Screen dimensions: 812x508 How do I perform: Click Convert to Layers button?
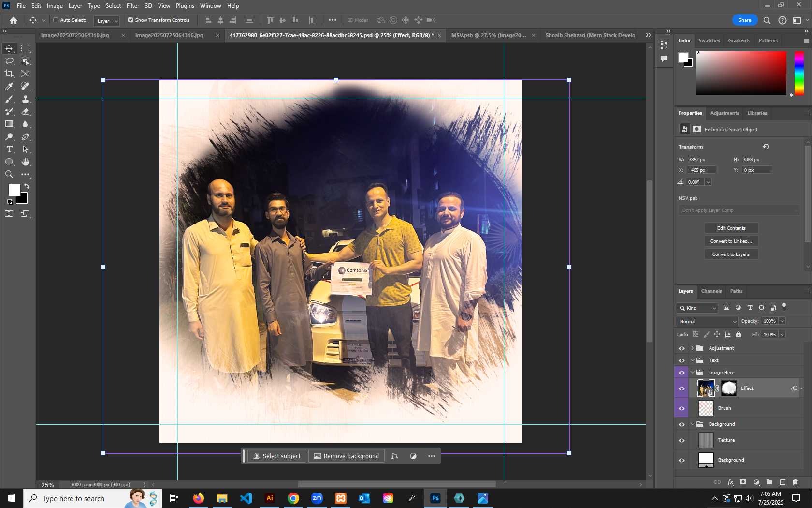click(x=731, y=254)
